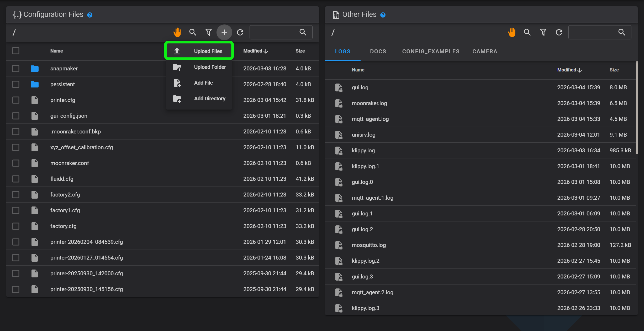The width and height of the screenshot is (644, 331).
Task: Click the plus add button in Configuration Files
Action: 224,32
